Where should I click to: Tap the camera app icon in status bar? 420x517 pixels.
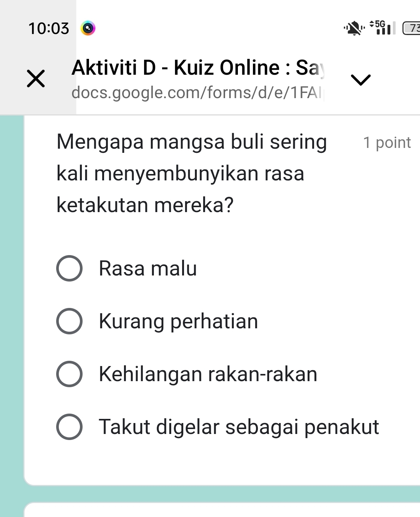pos(88,28)
